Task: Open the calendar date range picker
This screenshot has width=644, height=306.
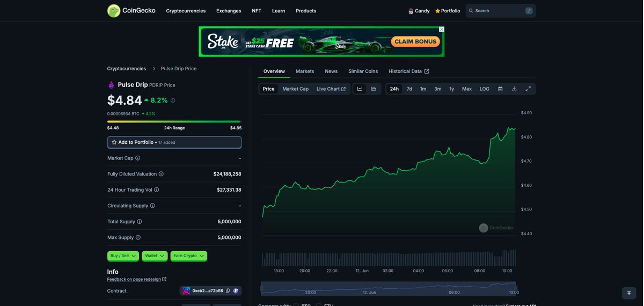Action: tap(500, 89)
